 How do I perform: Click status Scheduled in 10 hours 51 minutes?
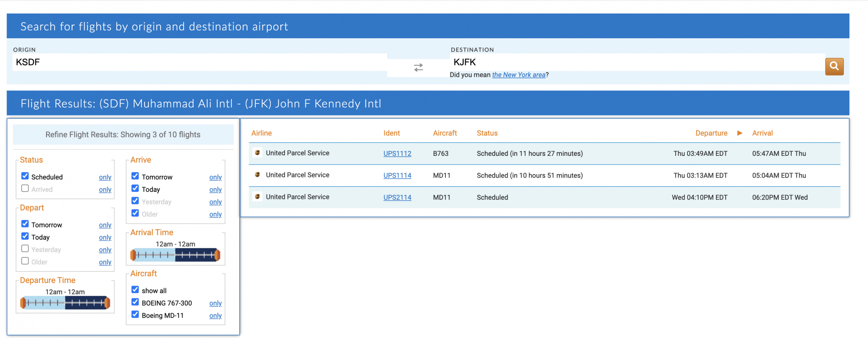529,175
